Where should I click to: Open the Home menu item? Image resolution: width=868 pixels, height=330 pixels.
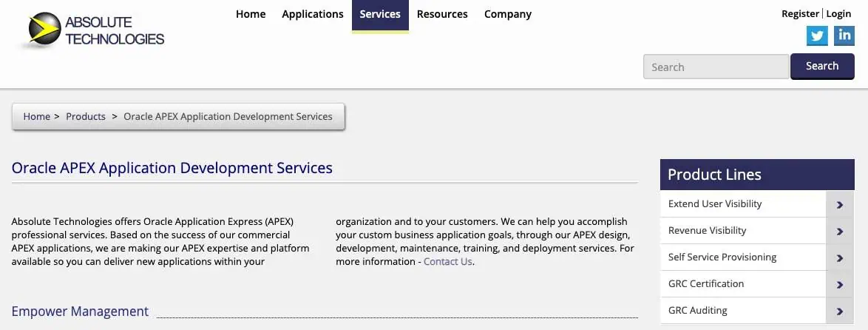click(251, 14)
